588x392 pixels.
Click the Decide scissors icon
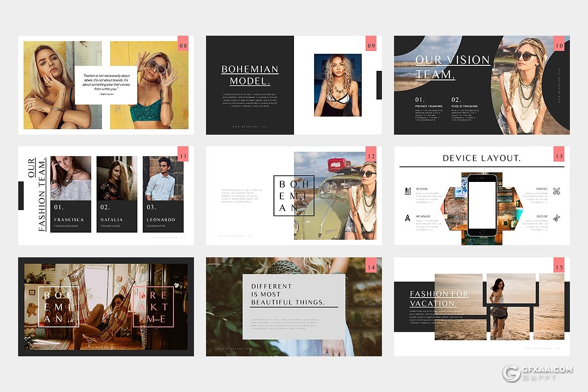pyautogui.click(x=556, y=218)
